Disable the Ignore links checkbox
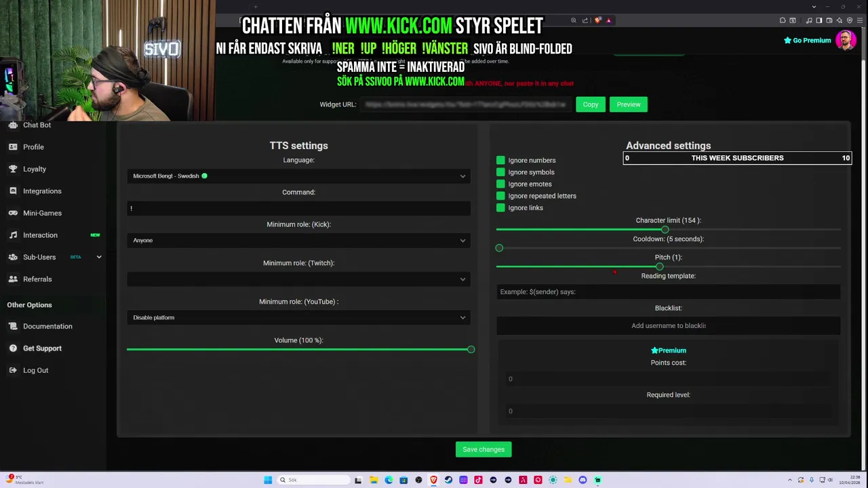Image resolution: width=868 pixels, height=488 pixels. pyautogui.click(x=500, y=207)
